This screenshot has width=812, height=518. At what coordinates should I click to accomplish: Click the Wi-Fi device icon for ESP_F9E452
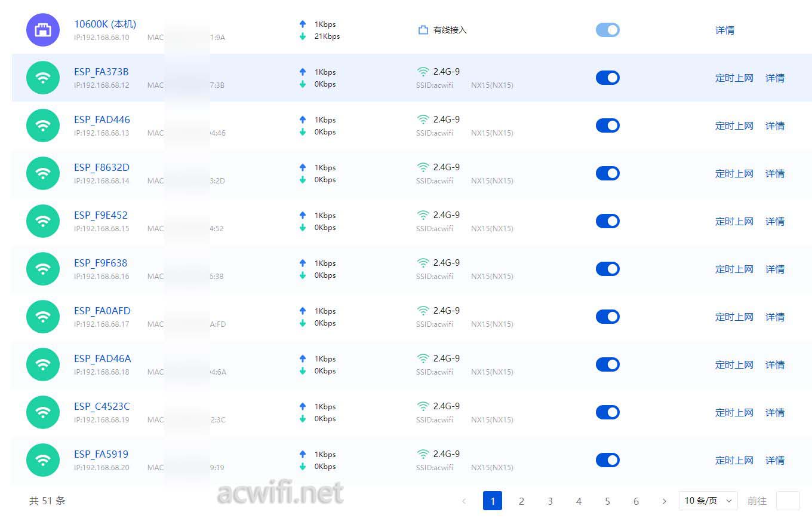(x=43, y=221)
